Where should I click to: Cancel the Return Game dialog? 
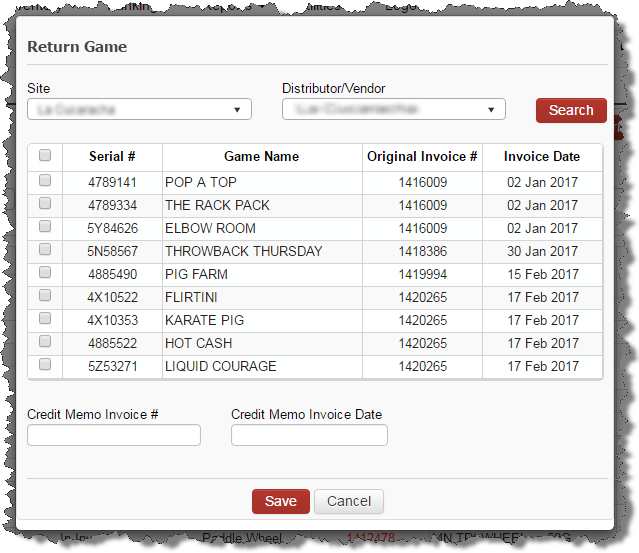point(349,501)
